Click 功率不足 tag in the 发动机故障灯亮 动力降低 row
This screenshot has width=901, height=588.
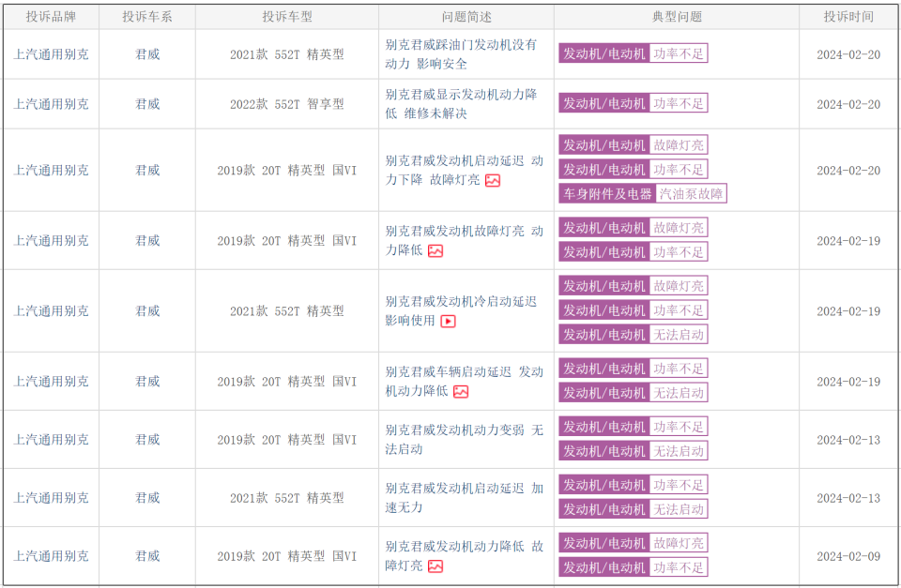click(634, 252)
